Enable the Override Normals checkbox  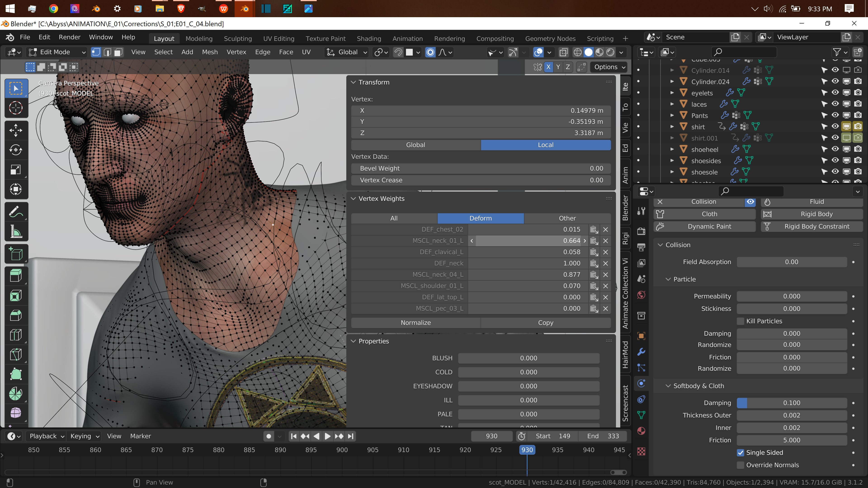[x=740, y=465]
